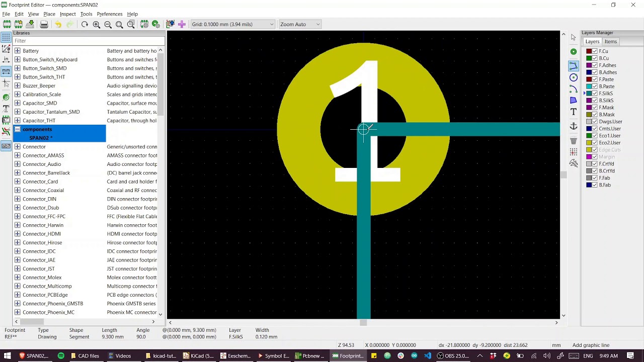Open Pcbnew window from taskbar
Screen dimensions: 644x362
(x=310, y=356)
